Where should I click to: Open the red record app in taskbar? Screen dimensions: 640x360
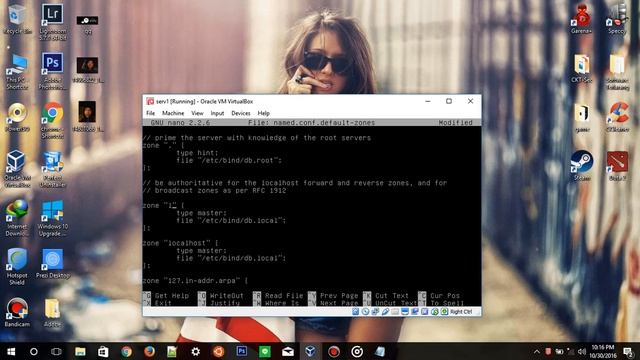334,351
